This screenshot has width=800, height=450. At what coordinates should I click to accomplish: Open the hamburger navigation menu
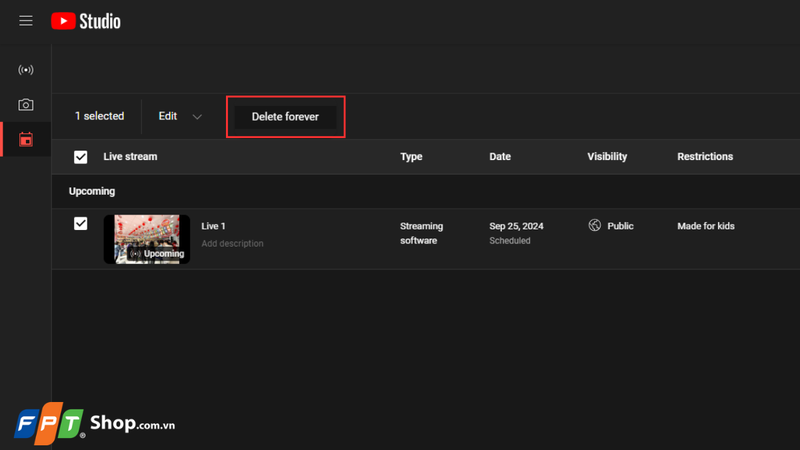click(26, 21)
